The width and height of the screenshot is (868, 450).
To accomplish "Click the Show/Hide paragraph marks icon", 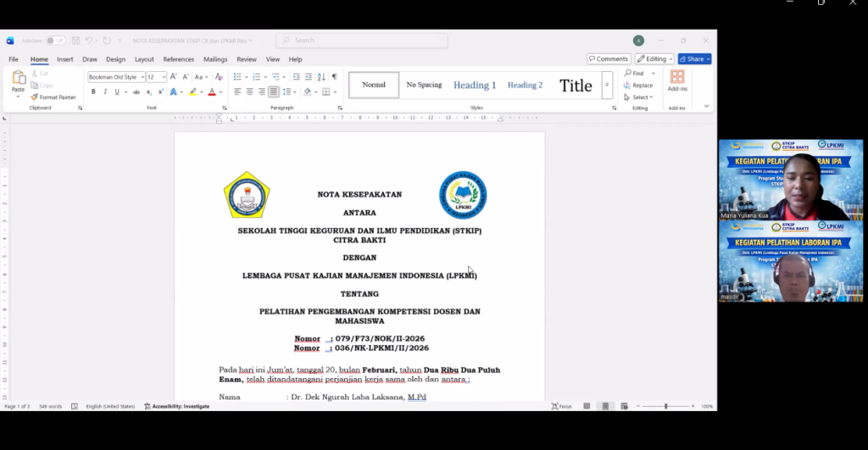I will 334,77.
